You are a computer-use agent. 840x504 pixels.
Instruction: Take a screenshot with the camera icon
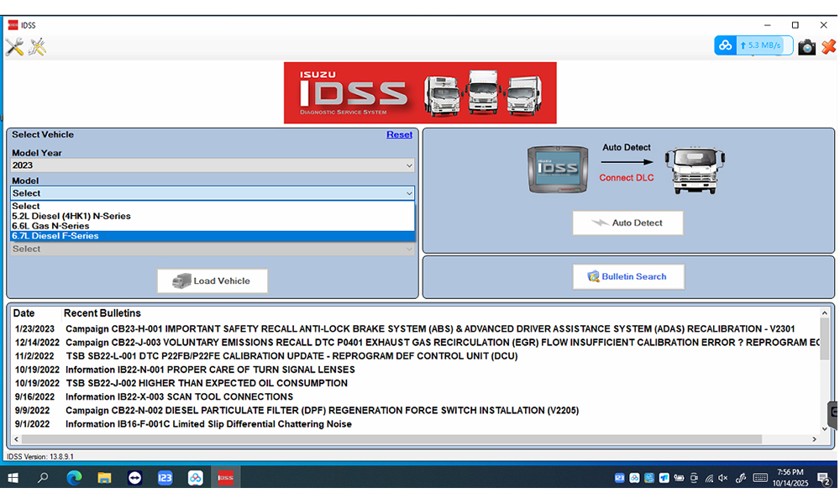806,47
